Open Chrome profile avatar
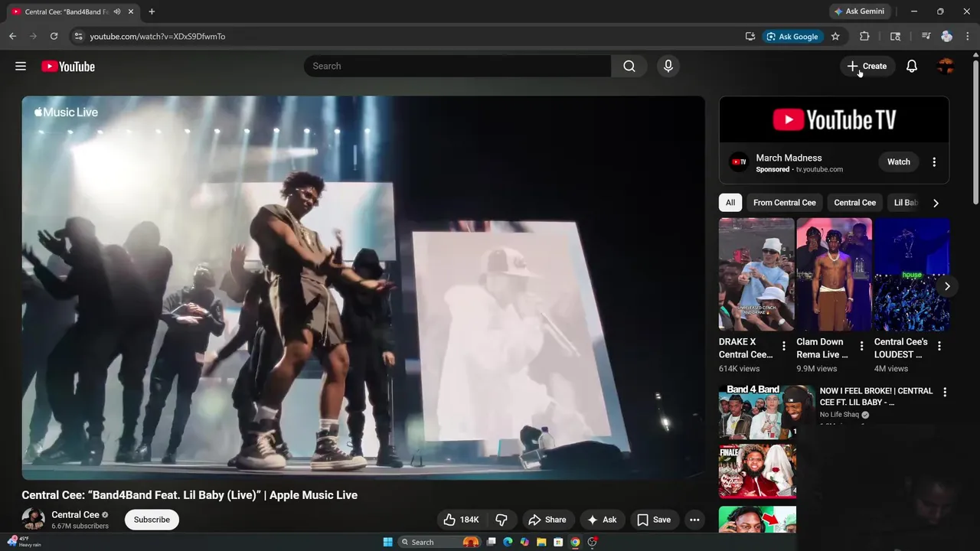The width and height of the screenshot is (980, 551). click(x=947, y=36)
